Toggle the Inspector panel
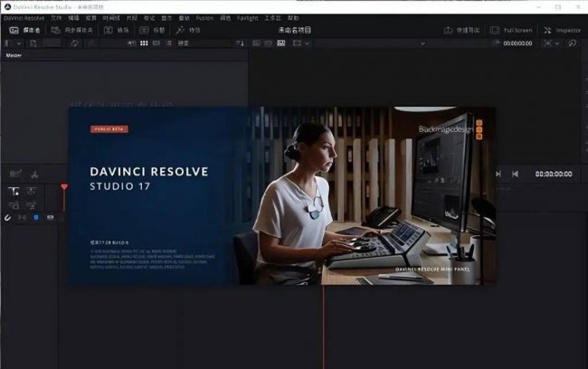 (x=562, y=31)
